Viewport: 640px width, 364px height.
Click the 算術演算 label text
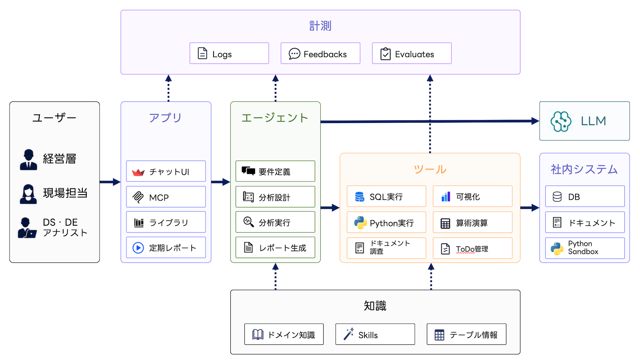[472, 223]
